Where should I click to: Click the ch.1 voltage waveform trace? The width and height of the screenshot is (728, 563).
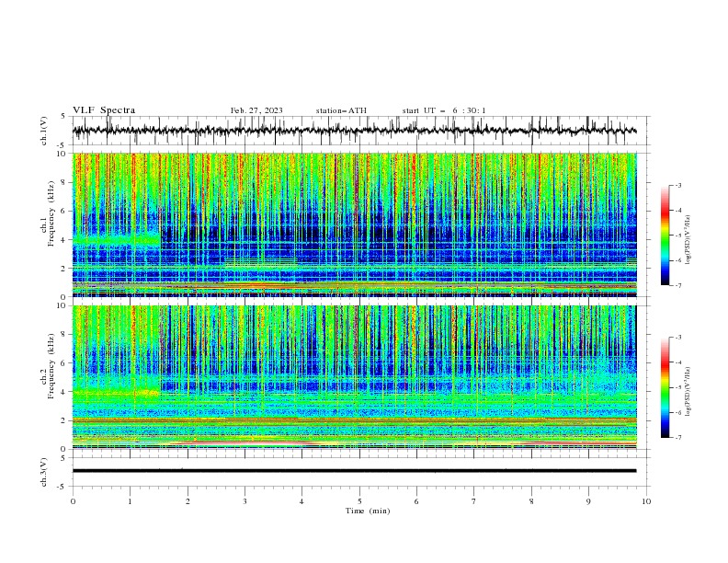tap(354, 131)
